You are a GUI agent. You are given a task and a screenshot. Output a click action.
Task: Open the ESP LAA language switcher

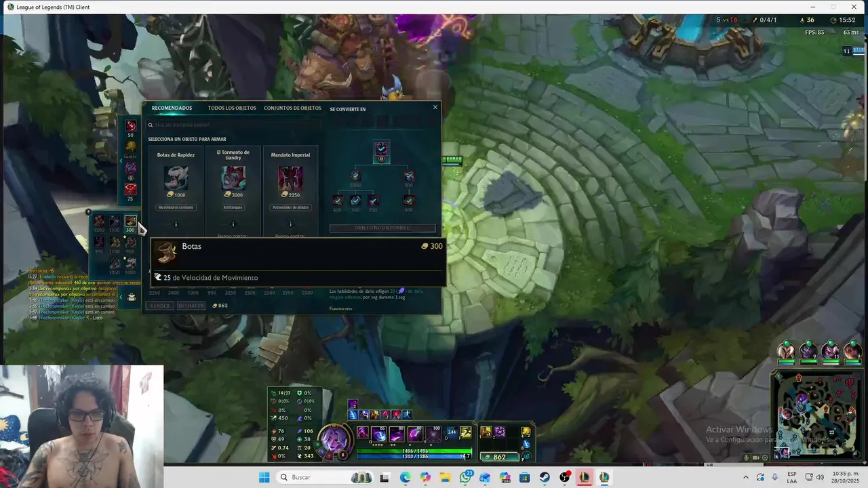coord(792,477)
